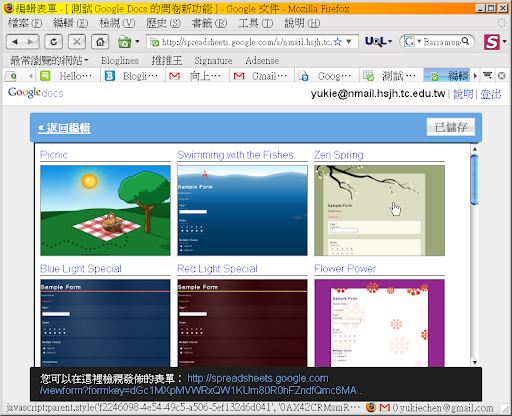Screen dimensions: 512x416
Task: Switch to the Hello tab
Action: (x=68, y=76)
